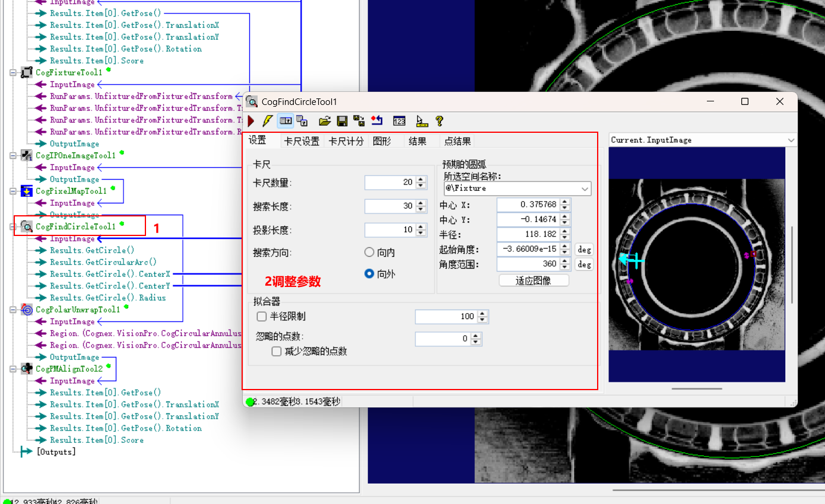Save the tool with the floppy icon
Screen dimensions: 825x504
[342, 121]
